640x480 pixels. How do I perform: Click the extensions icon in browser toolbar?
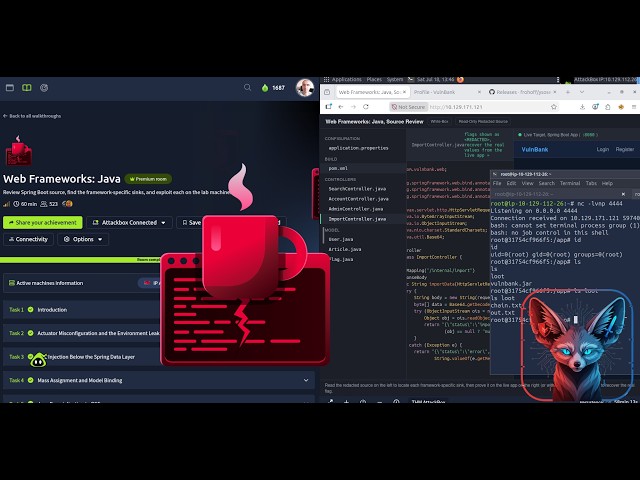coord(608,107)
